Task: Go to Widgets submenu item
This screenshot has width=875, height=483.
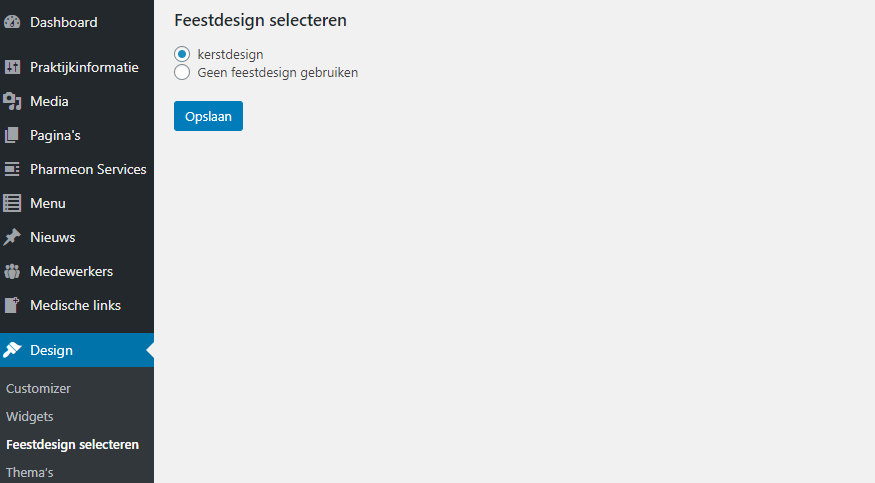Action: coord(30,416)
